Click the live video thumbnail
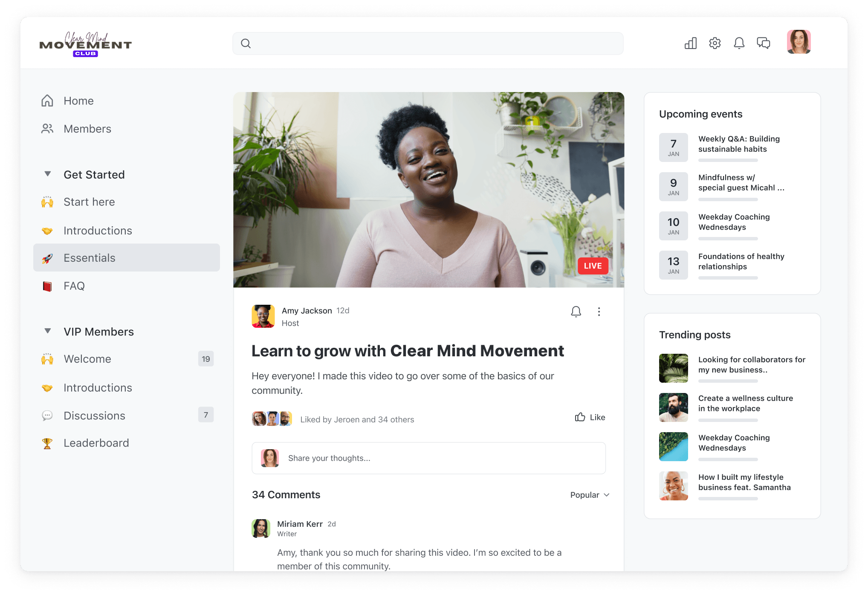This screenshot has height=595, width=868. coord(428,190)
